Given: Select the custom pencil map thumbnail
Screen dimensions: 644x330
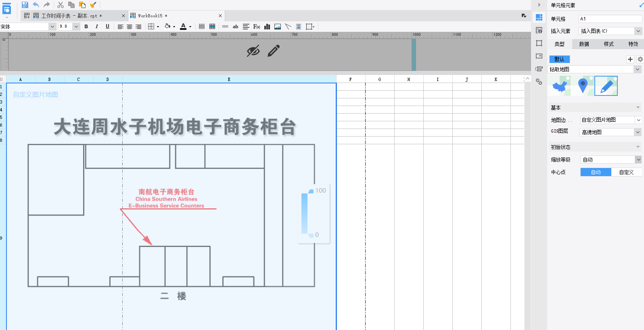Looking at the screenshot, I should (x=606, y=86).
